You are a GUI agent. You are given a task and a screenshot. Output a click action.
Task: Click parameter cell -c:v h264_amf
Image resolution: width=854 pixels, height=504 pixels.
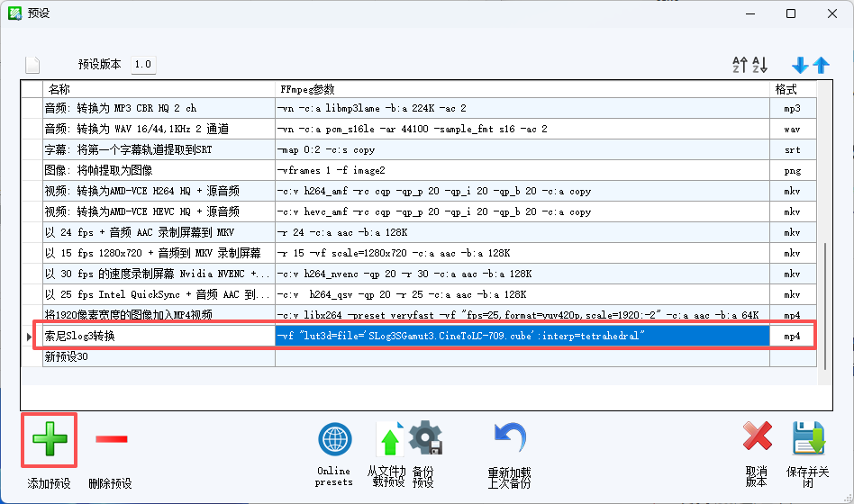[522, 191]
